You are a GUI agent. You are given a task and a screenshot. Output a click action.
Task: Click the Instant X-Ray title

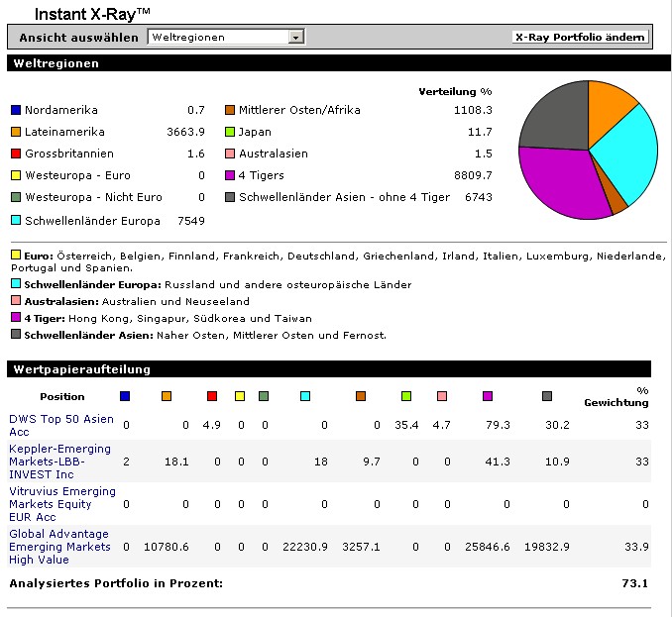coord(92,14)
